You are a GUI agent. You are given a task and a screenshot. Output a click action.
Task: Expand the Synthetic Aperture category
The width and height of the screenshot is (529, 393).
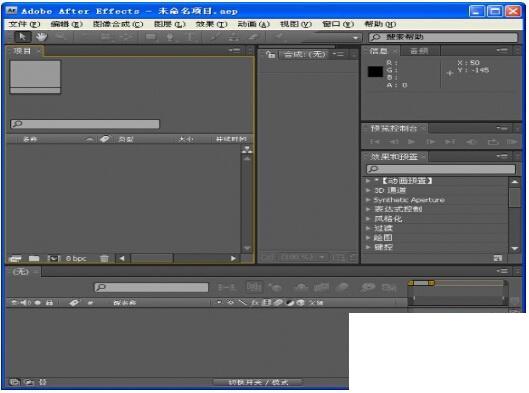point(368,200)
